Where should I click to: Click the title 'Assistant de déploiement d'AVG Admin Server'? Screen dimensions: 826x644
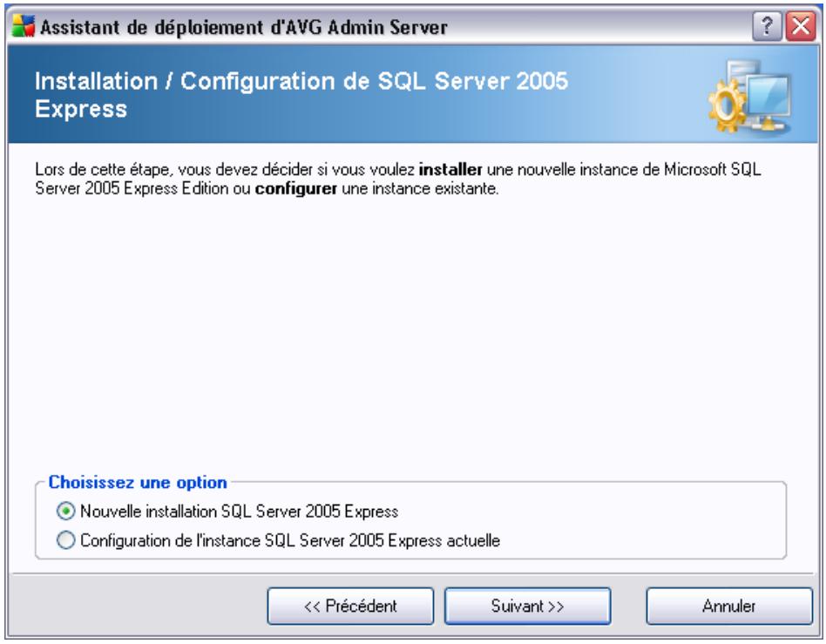click(244, 27)
